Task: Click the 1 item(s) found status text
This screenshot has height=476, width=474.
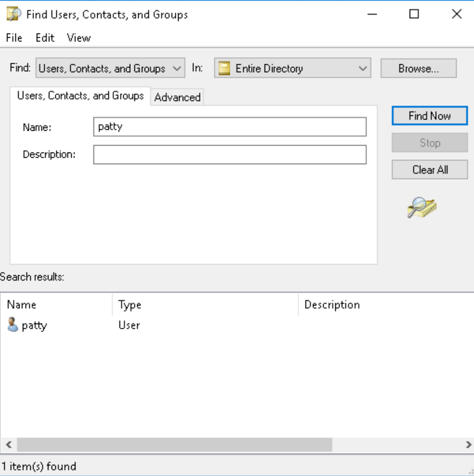Action: (x=39, y=466)
